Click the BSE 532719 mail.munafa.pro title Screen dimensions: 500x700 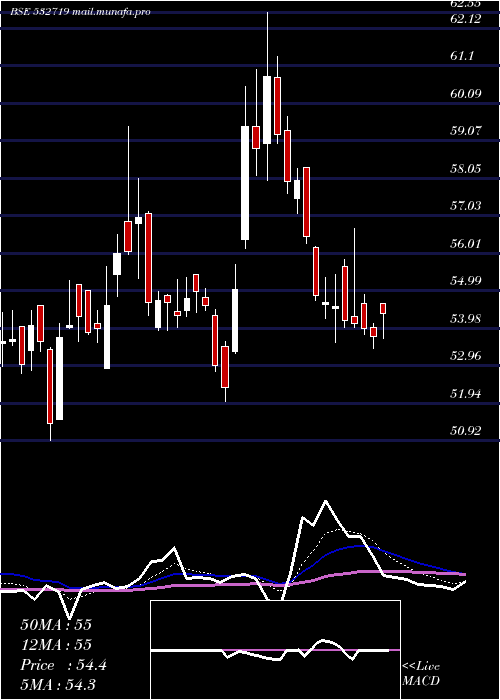coord(80,12)
